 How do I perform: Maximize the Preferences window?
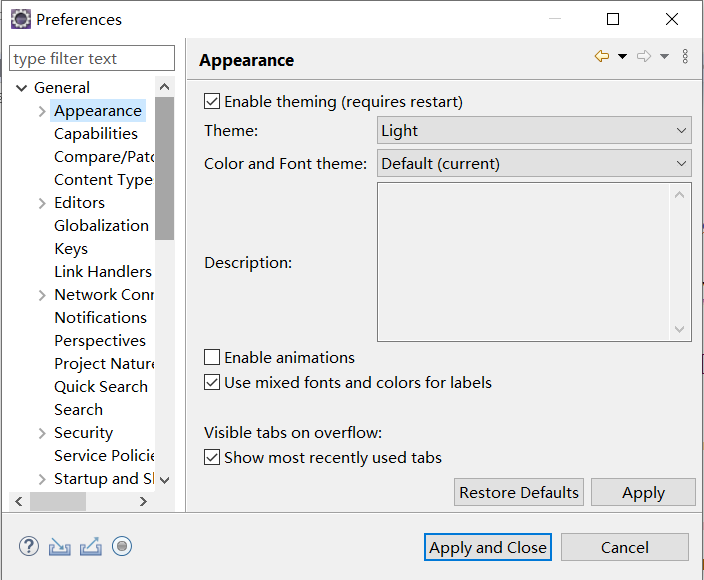point(613,19)
